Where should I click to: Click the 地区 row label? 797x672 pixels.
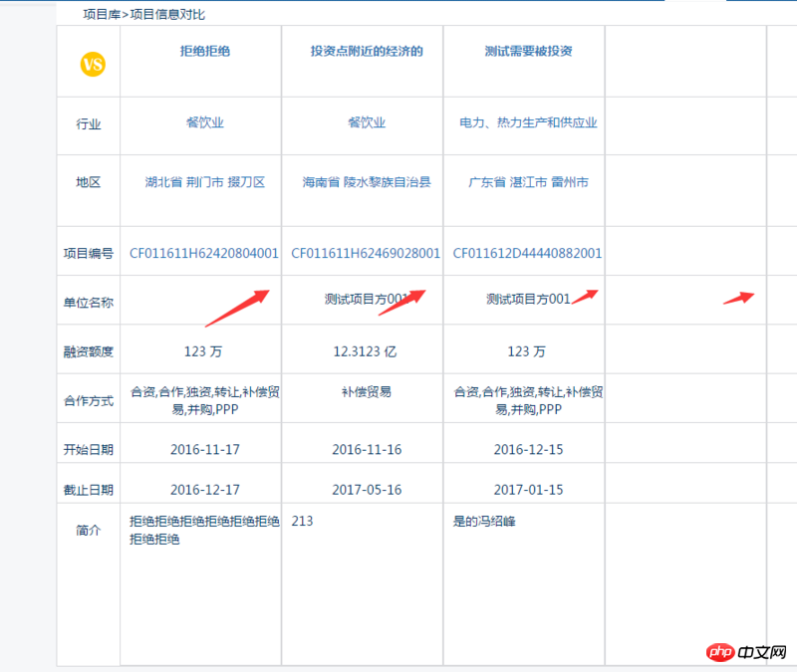click(89, 182)
